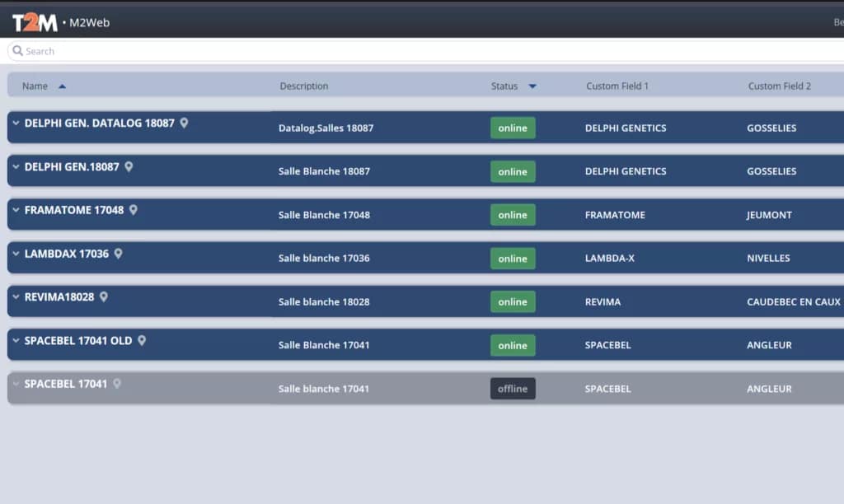Expand the REVIMA18028 device row
The height and width of the screenshot is (504, 844).
[16, 296]
